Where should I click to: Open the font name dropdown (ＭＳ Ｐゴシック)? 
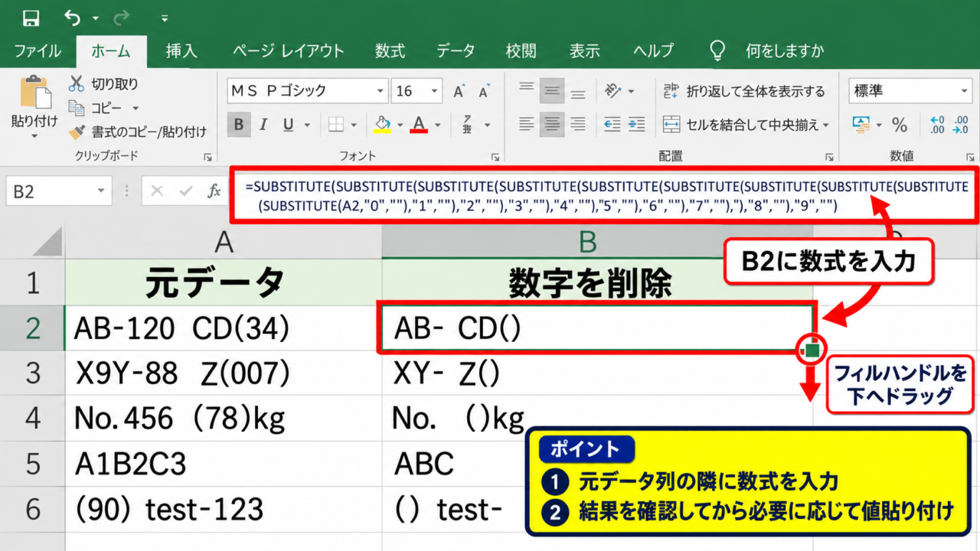[381, 92]
